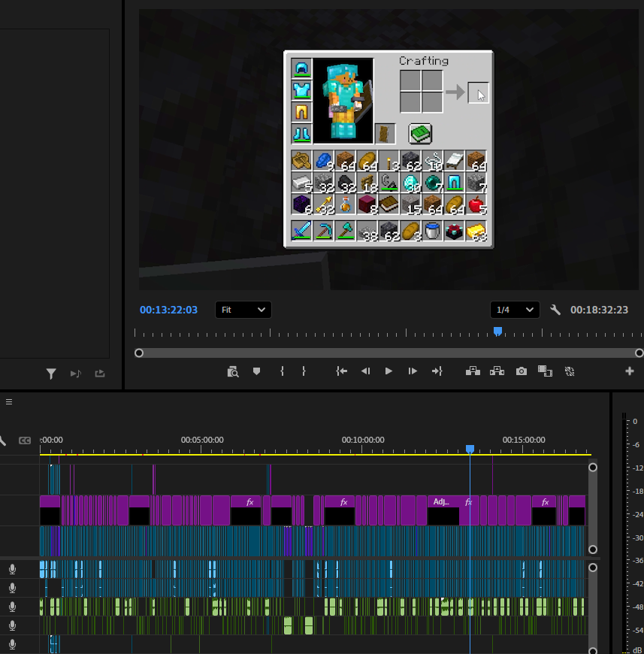The image size is (644, 654).
Task: Click the 00:05:00:00 mark on the timeline ruler
Action: [202, 440]
